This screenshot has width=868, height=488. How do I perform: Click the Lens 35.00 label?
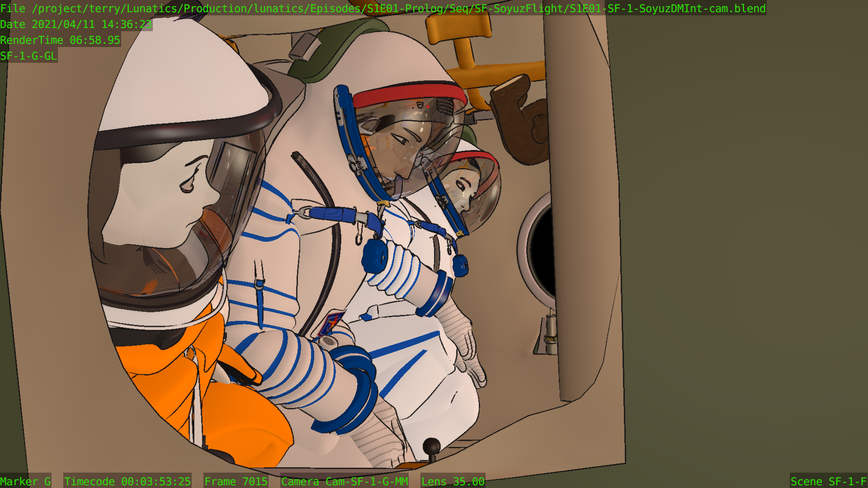click(x=453, y=481)
